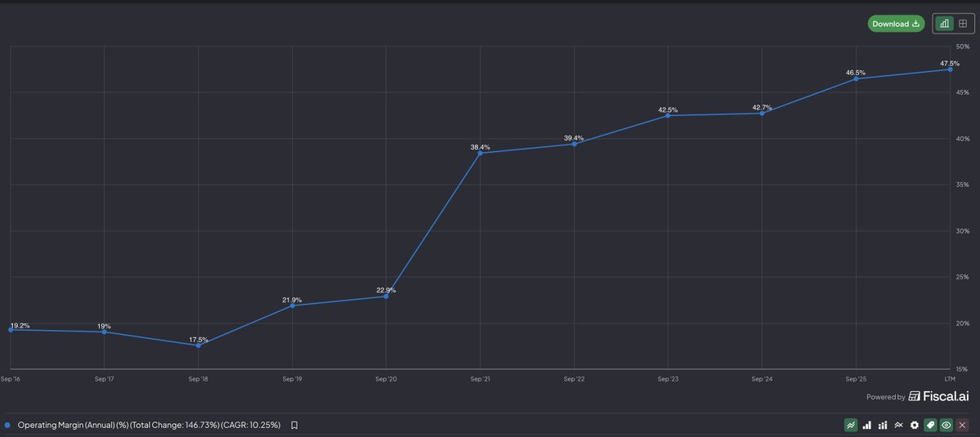Select bar chart type for the series

867,425
